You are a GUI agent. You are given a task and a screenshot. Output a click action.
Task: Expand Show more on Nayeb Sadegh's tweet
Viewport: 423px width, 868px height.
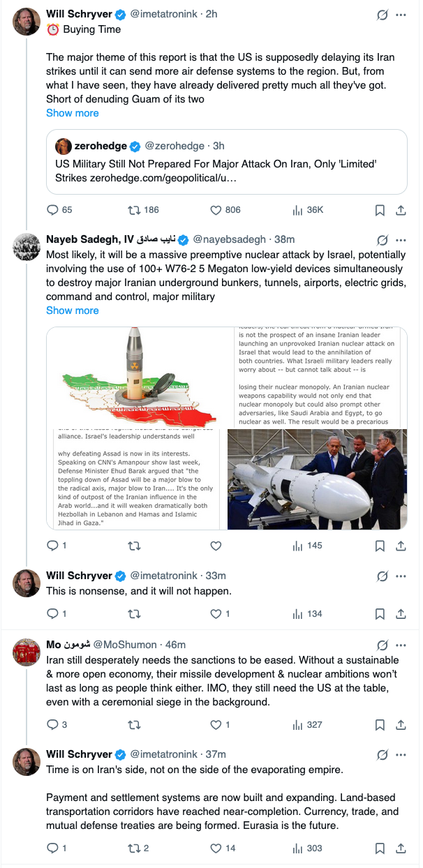point(73,310)
